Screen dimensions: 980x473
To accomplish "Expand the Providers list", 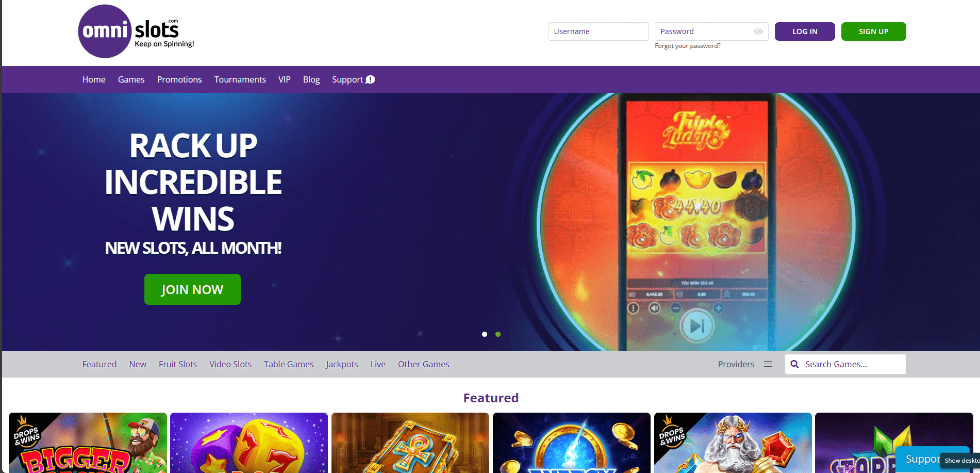I will coord(736,364).
